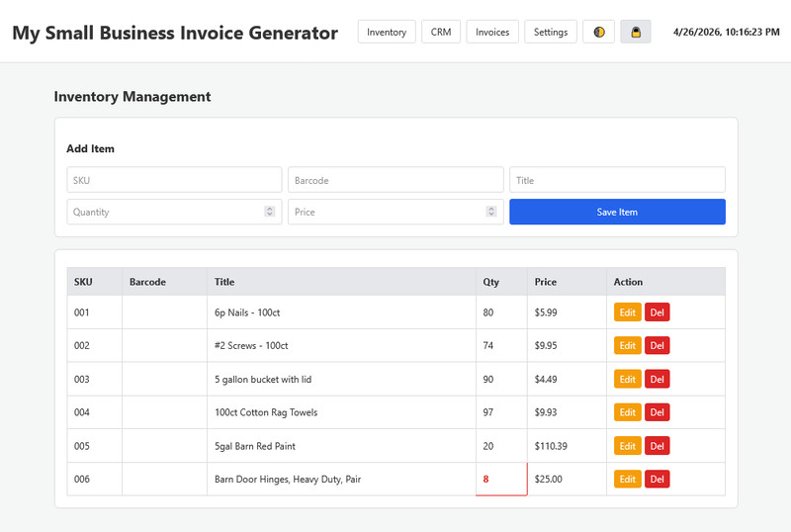Click the $5.99 price cell
The width and height of the screenshot is (791, 532).
point(567,311)
